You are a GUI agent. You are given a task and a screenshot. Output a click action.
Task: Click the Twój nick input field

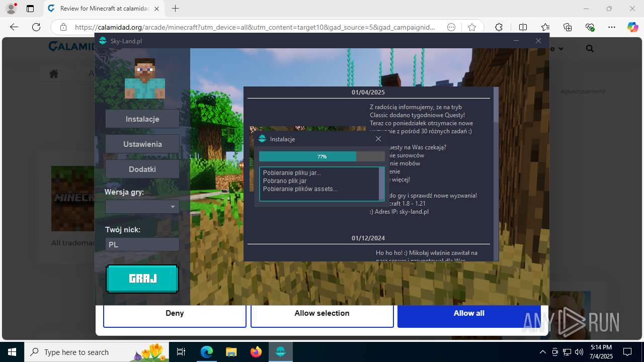142,244
